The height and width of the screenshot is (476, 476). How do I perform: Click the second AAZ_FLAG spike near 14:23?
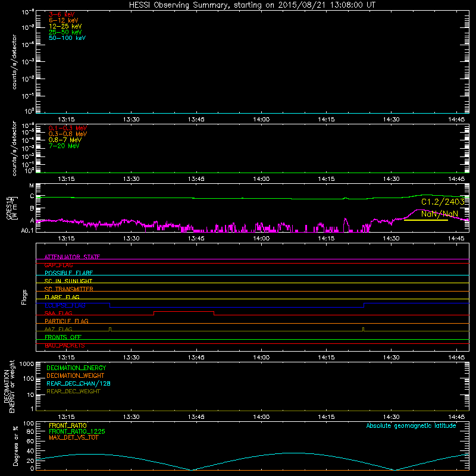click(363, 329)
